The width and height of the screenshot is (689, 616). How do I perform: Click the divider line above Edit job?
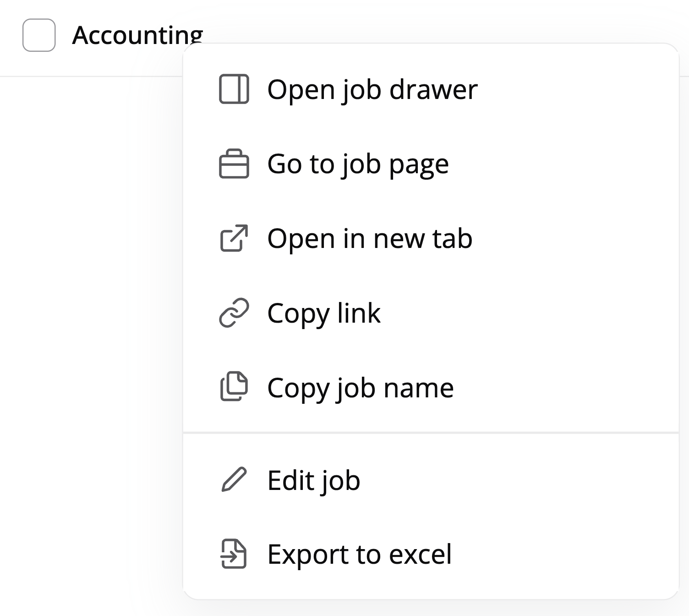coord(431,432)
